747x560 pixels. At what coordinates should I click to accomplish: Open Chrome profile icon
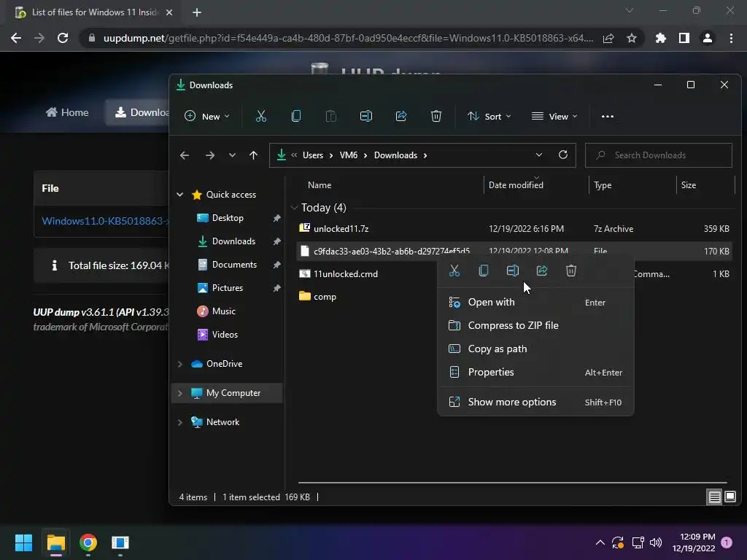click(x=707, y=38)
